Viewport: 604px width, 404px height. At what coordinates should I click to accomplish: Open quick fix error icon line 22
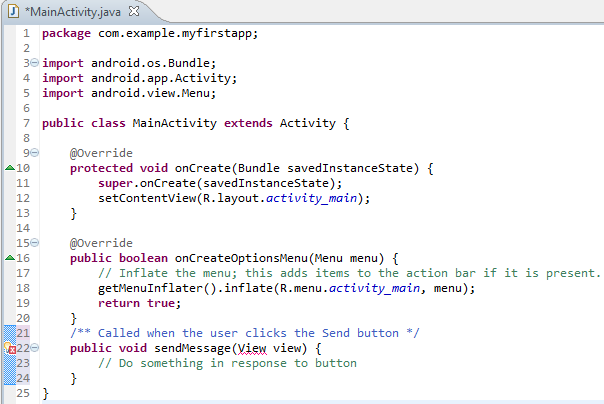pos(10,348)
